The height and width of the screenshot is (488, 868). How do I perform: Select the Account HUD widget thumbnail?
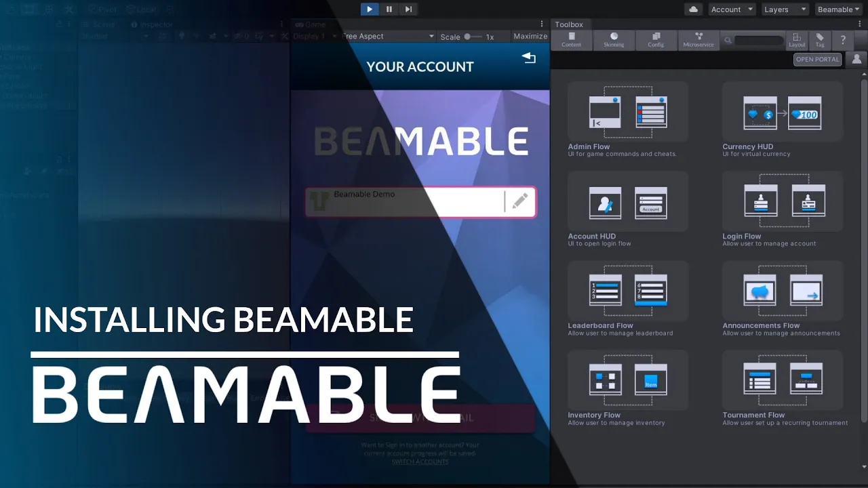[628, 202]
